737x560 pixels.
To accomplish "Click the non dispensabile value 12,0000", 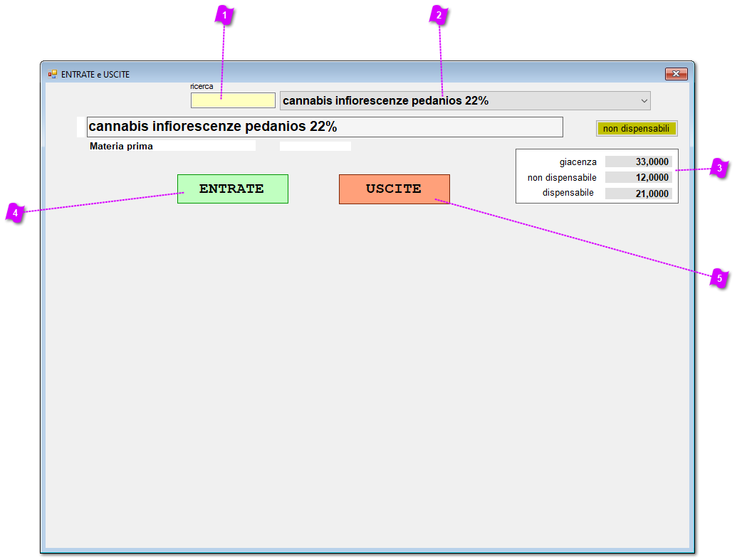I will click(x=638, y=177).
